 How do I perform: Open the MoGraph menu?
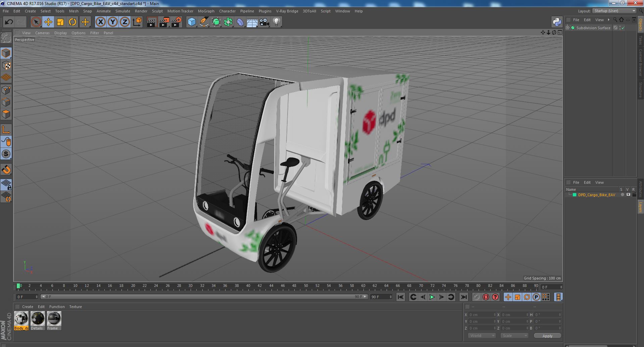(x=206, y=11)
